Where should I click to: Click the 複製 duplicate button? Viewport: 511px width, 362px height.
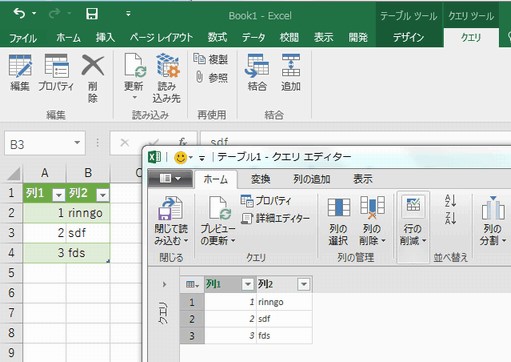[211, 59]
